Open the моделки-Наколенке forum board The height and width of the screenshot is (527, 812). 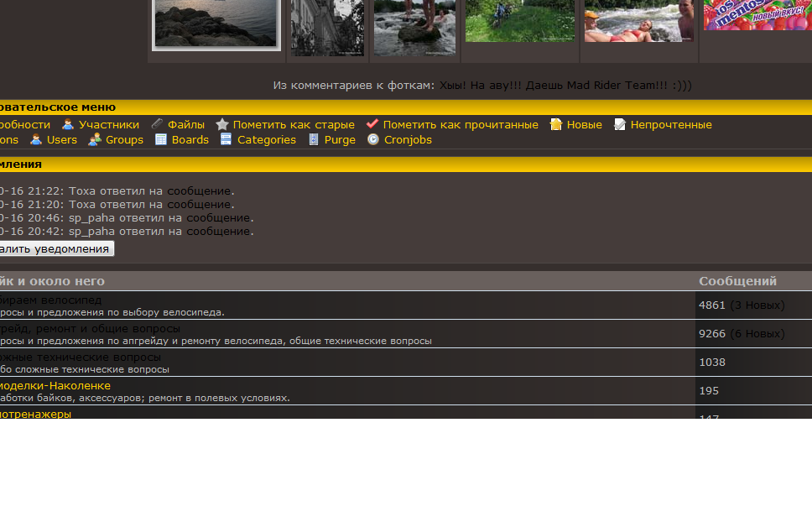tap(55, 386)
